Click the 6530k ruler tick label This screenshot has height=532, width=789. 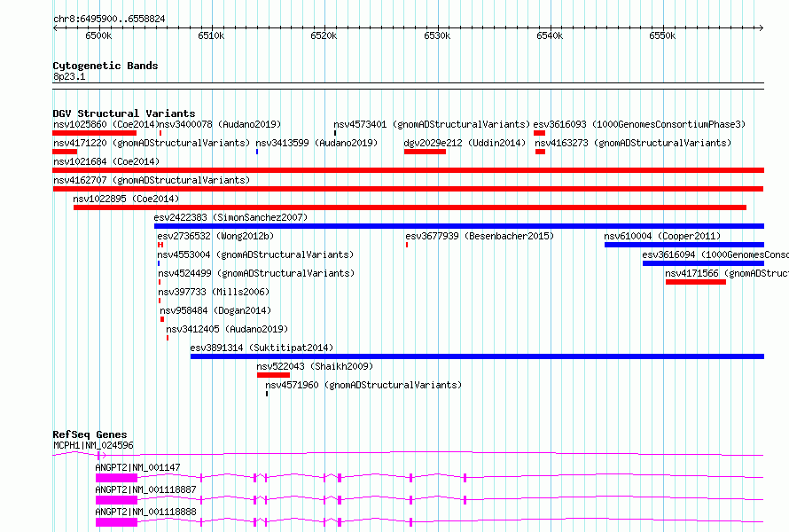tap(437, 36)
